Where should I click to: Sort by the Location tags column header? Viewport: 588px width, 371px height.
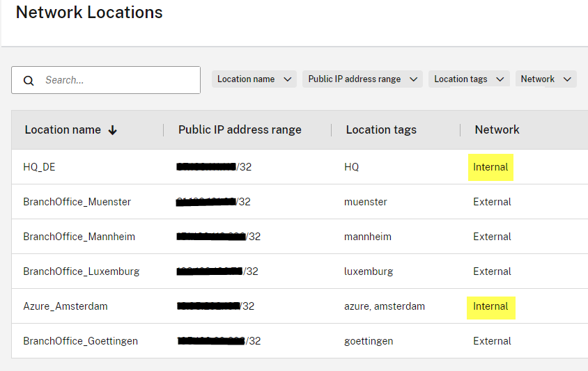[x=381, y=129]
